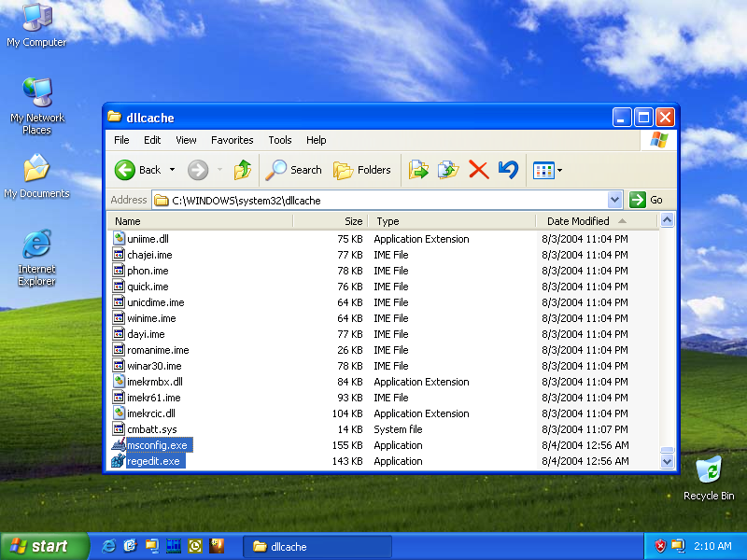Click the Move To toolbar icon
The image size is (747, 560).
coord(418,170)
